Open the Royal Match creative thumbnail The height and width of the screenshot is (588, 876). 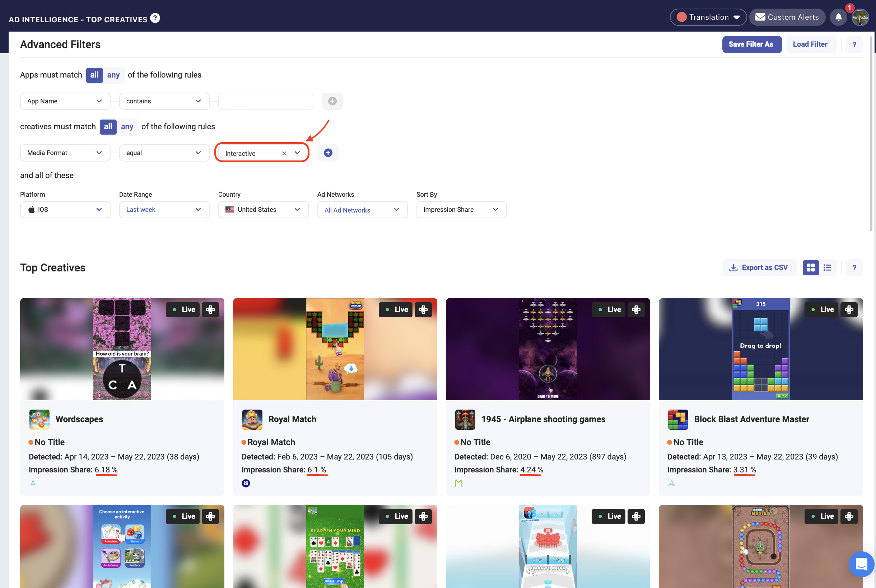[335, 349]
